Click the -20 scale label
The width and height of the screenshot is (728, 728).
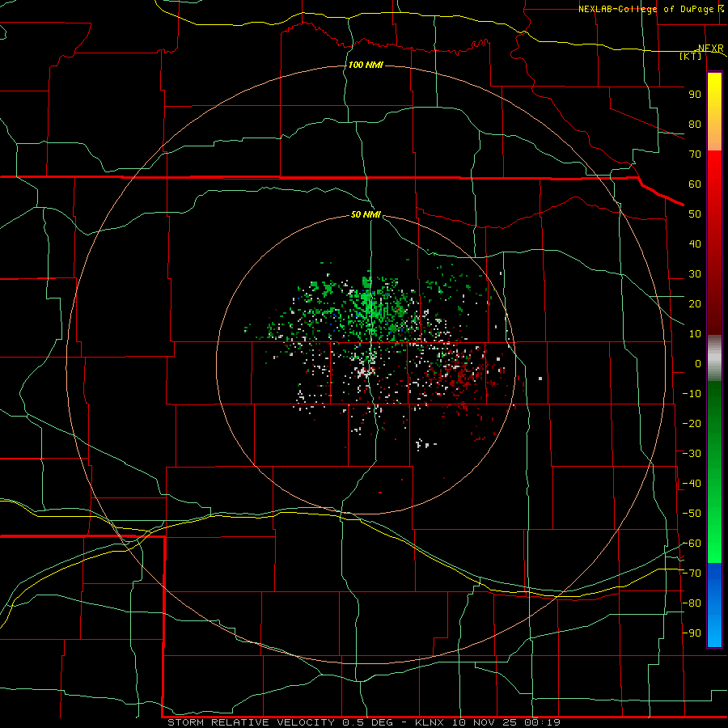[692, 423]
